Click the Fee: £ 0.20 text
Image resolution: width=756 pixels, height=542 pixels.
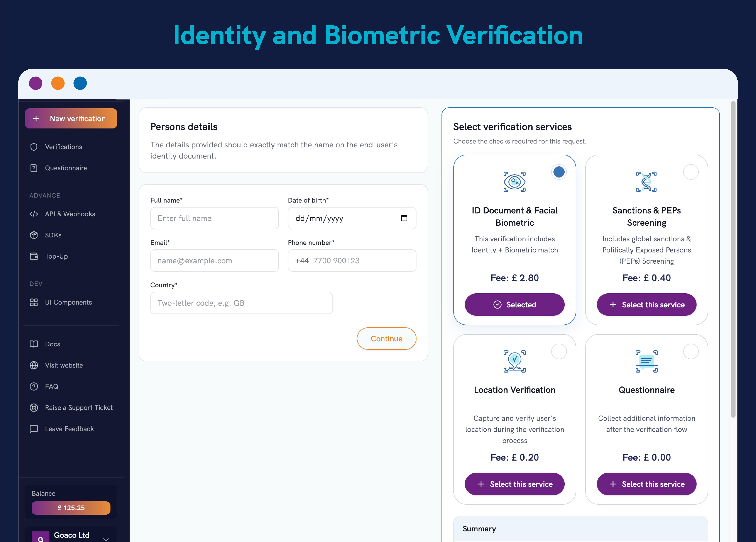pyautogui.click(x=514, y=457)
